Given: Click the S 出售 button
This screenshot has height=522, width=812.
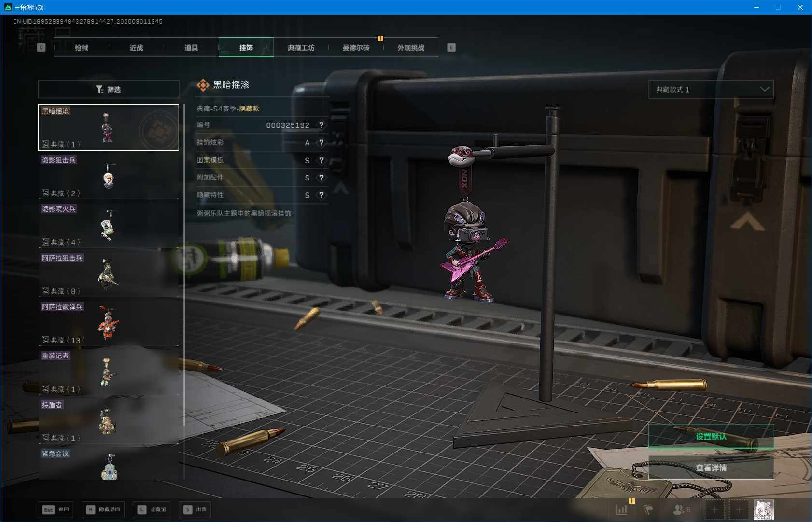Looking at the screenshot, I should point(196,509).
